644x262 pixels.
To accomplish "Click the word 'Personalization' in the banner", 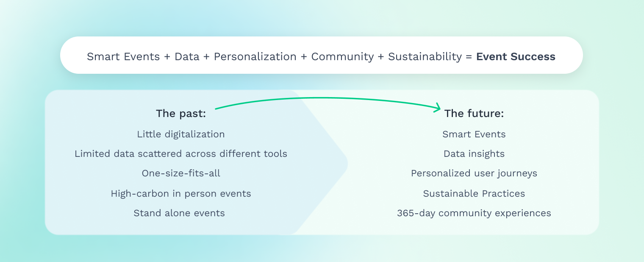I will click(255, 57).
